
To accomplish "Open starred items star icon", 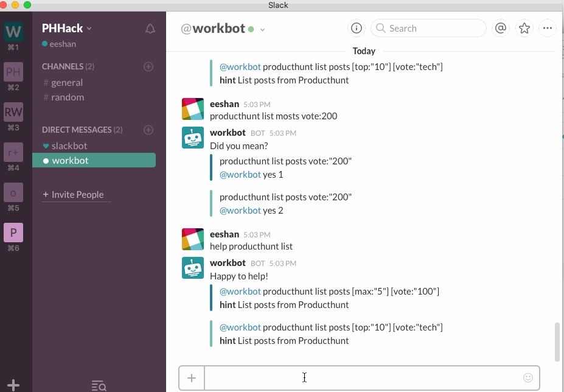I will [x=524, y=28].
